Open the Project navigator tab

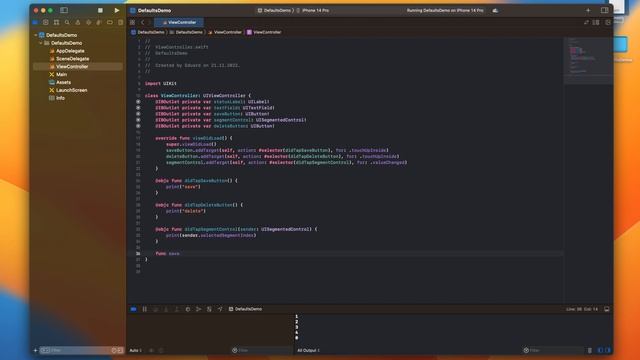(x=36, y=22)
